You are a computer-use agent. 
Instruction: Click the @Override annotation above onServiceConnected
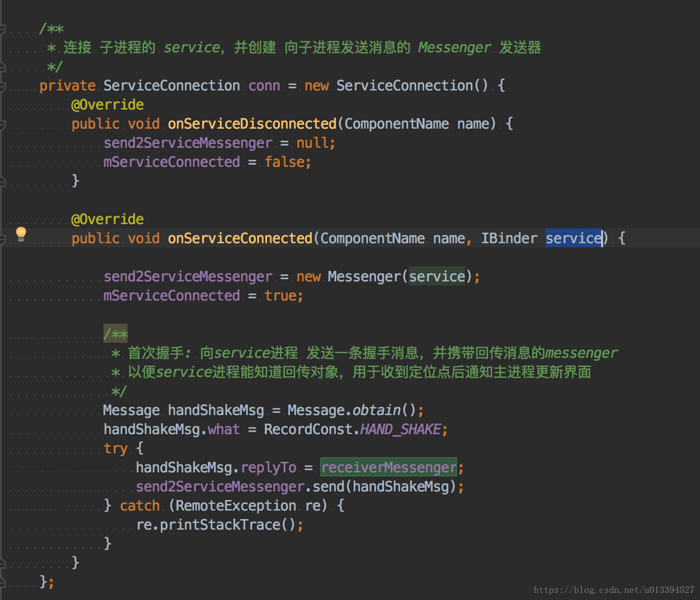[107, 219]
